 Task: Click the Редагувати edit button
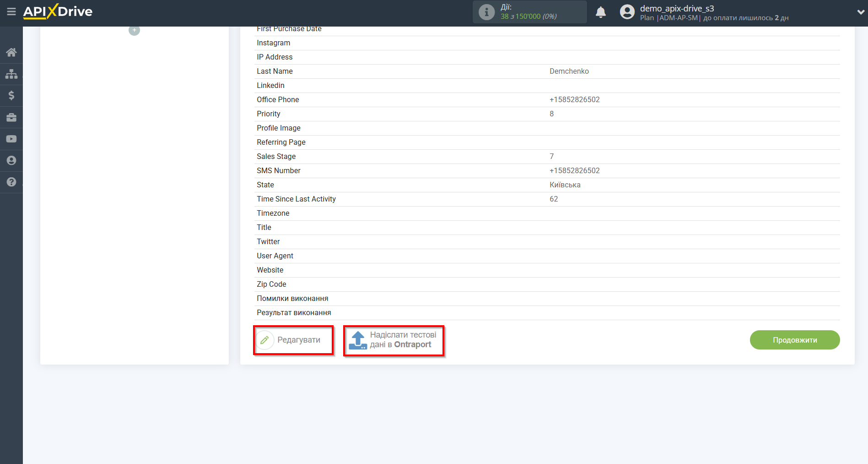pyautogui.click(x=293, y=340)
